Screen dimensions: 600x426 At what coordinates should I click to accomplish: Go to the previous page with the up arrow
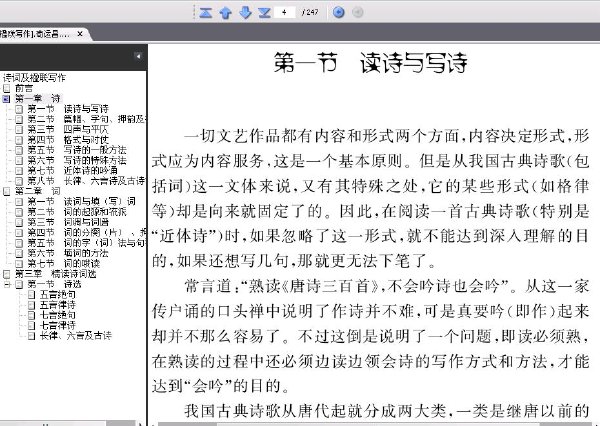[x=225, y=13]
